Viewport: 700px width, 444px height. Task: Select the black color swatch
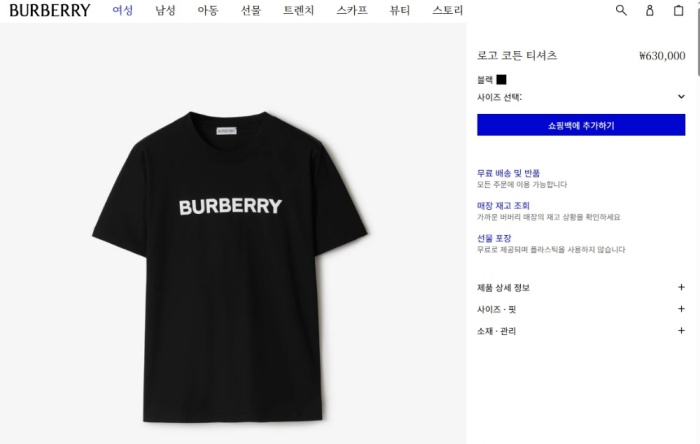pyautogui.click(x=501, y=79)
